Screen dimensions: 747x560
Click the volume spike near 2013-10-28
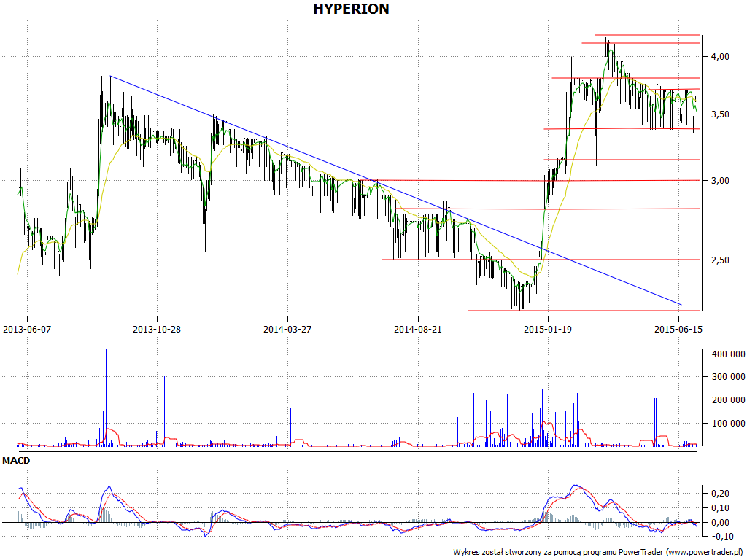pyautogui.click(x=164, y=411)
